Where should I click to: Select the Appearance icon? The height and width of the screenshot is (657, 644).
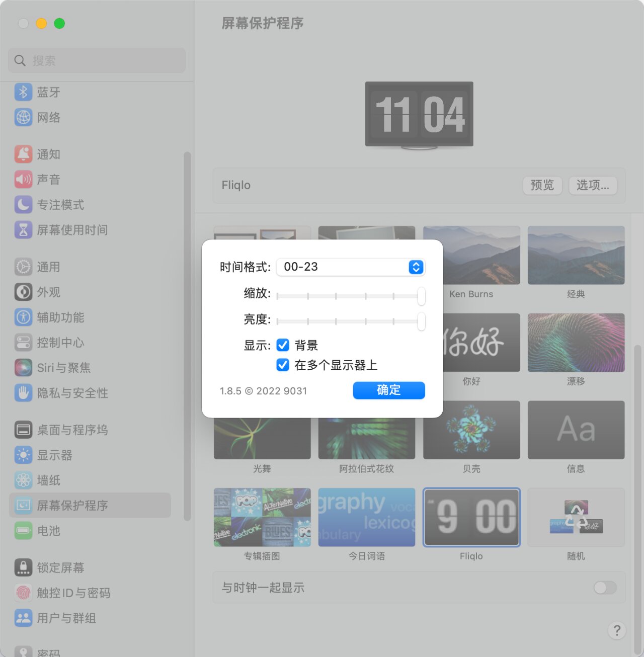(23, 292)
